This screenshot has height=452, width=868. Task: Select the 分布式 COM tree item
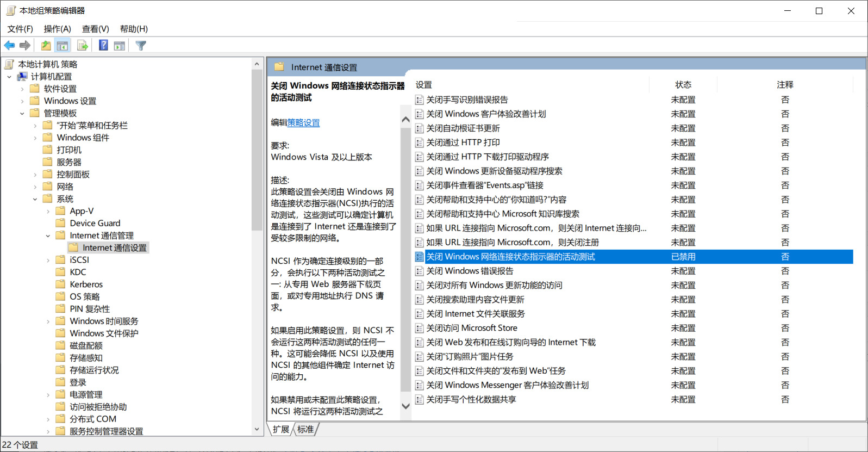point(93,419)
